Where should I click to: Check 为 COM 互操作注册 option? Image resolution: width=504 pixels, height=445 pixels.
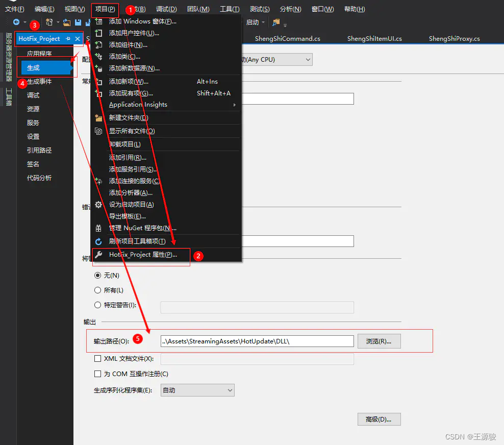[x=97, y=373]
